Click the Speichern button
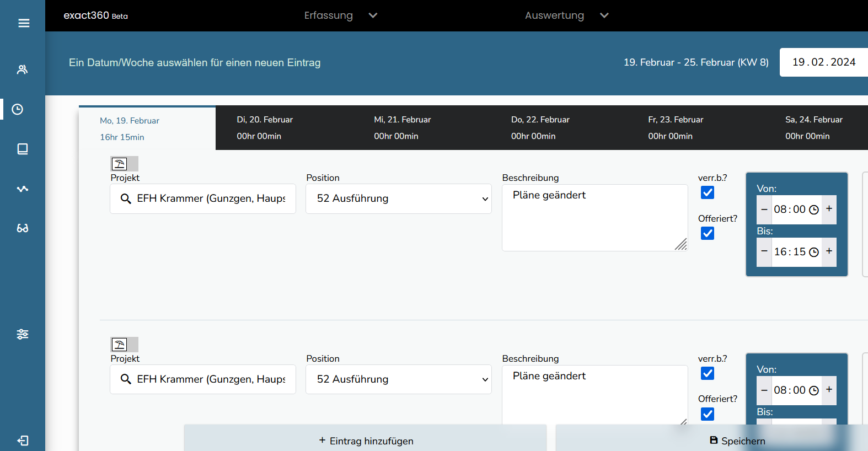The height and width of the screenshot is (451, 868). coord(737,441)
